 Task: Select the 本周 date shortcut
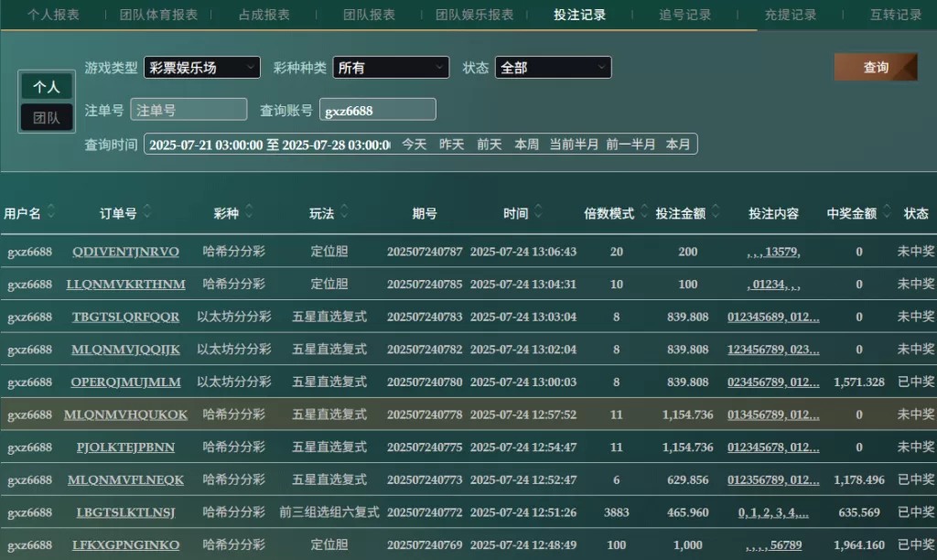[x=526, y=145]
